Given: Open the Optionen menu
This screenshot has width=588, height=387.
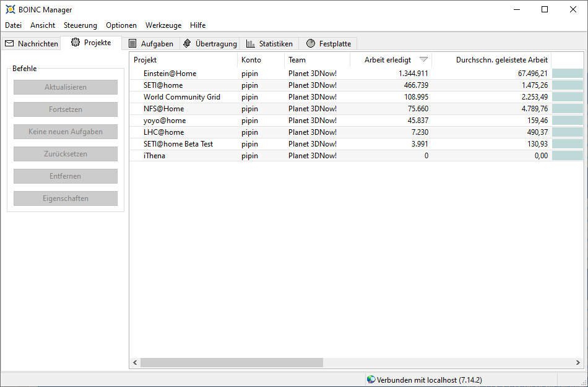Looking at the screenshot, I should pyautogui.click(x=121, y=25).
